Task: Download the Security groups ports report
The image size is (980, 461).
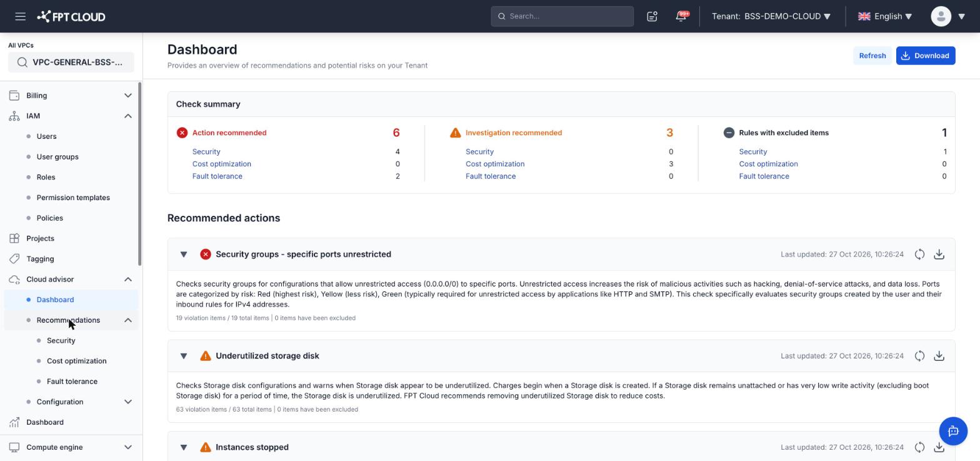Action: [x=939, y=254]
